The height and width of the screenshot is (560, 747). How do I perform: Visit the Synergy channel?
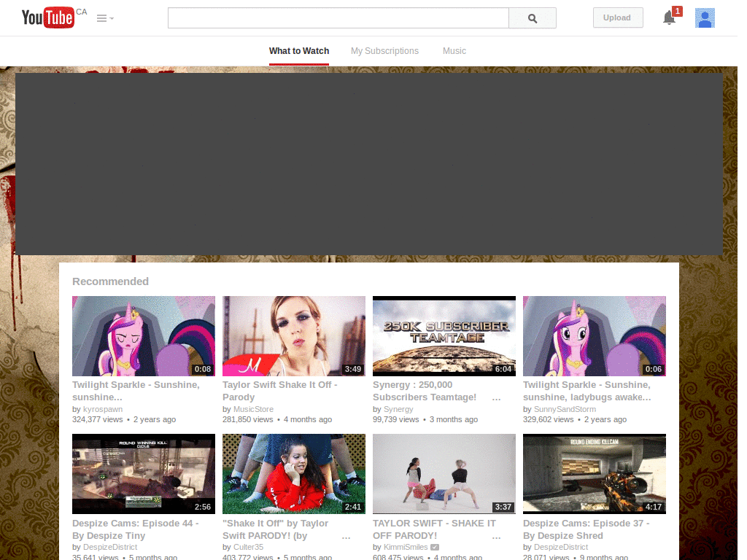398,409
